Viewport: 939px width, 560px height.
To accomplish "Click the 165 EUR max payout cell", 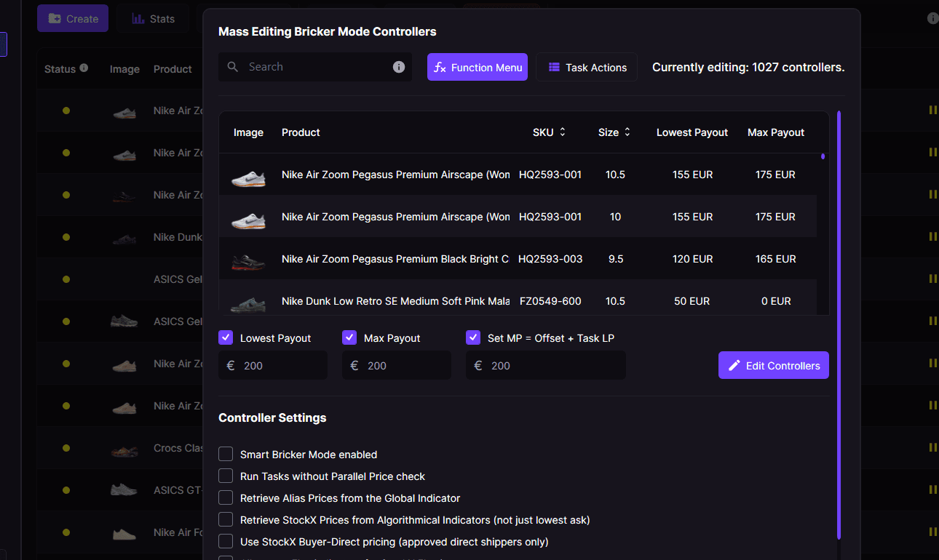I will click(x=775, y=259).
